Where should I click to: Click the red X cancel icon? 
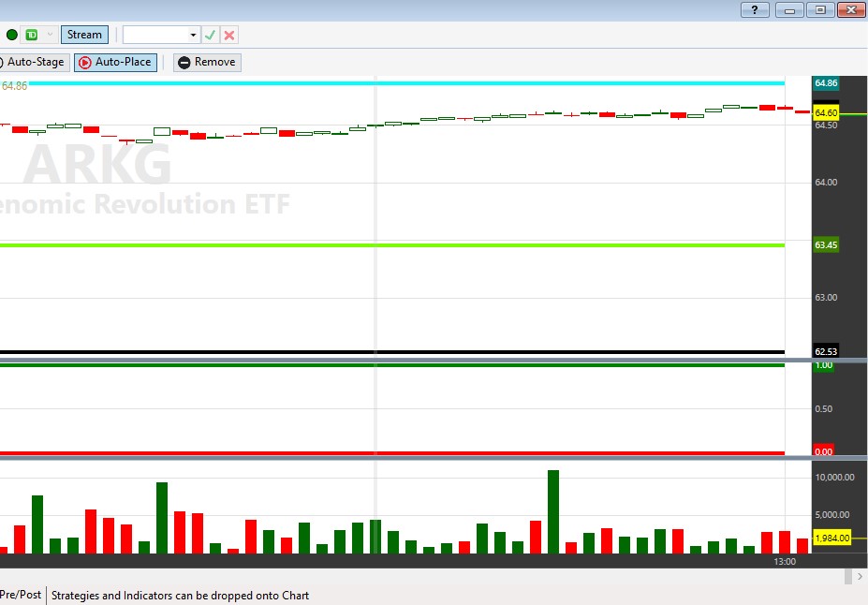point(229,35)
